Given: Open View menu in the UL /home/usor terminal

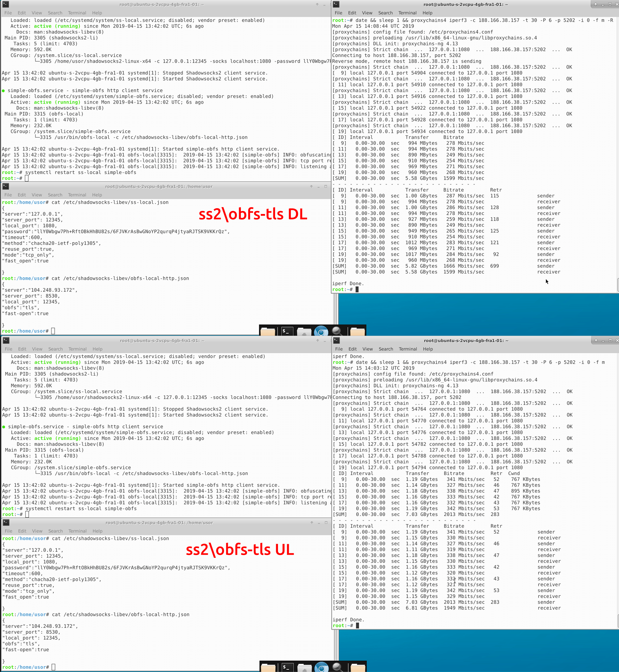Looking at the screenshot, I should [37, 531].
